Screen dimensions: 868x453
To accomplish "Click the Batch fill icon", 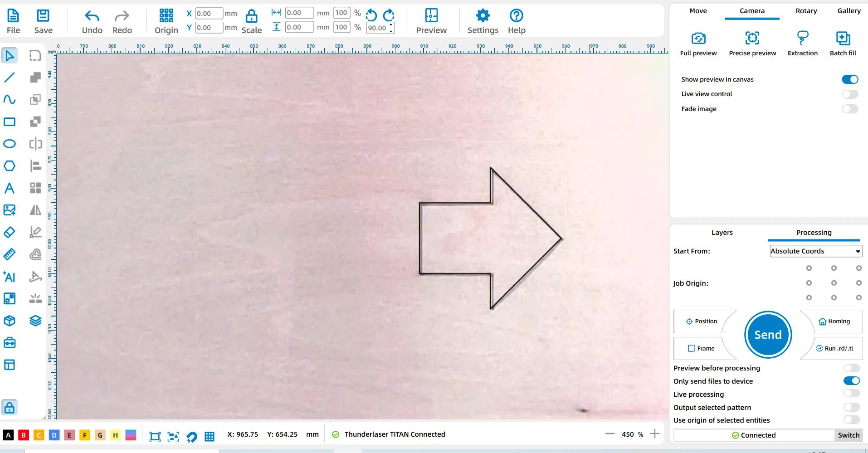I will [843, 38].
